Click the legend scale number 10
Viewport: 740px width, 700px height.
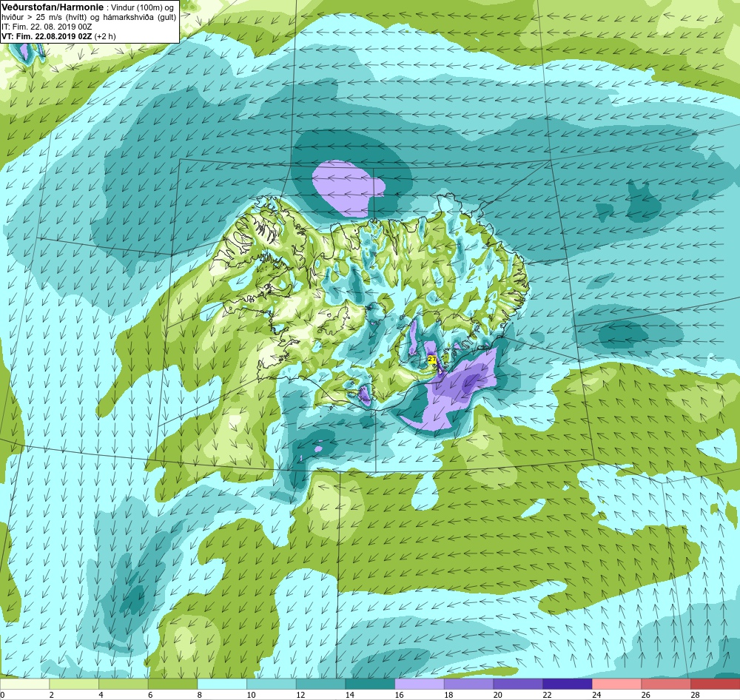coord(251,695)
